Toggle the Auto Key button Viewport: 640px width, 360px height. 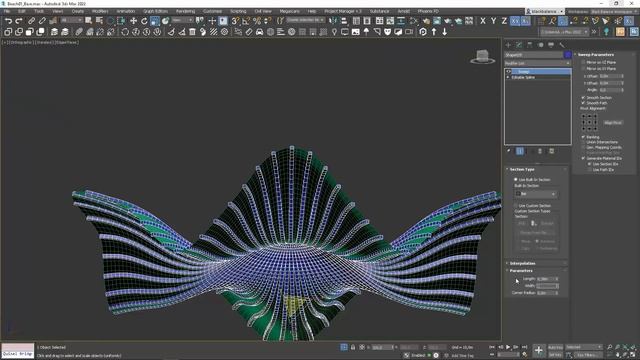click(555, 347)
